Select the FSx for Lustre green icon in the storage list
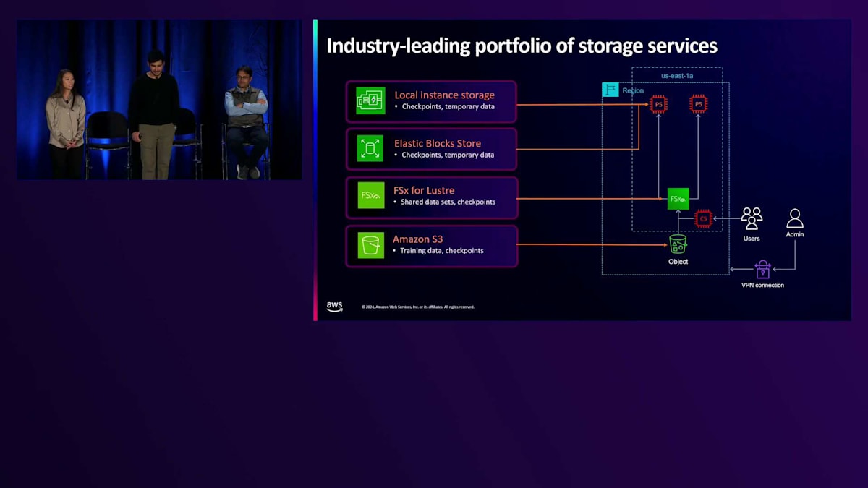Viewport: 868px width, 488px height. (371, 196)
